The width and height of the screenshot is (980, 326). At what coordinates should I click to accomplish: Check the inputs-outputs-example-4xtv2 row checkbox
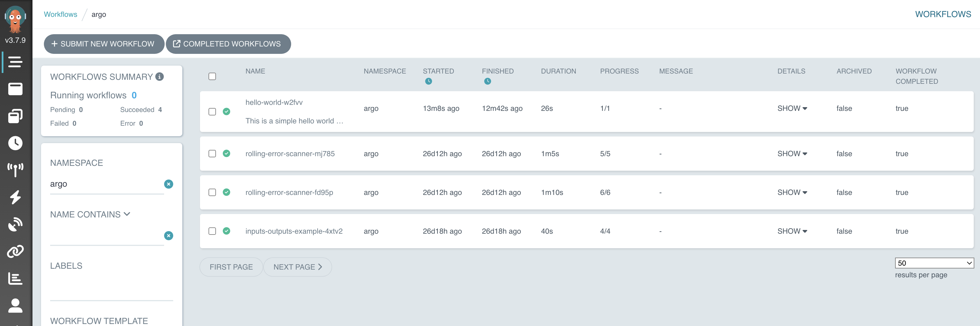tap(212, 231)
